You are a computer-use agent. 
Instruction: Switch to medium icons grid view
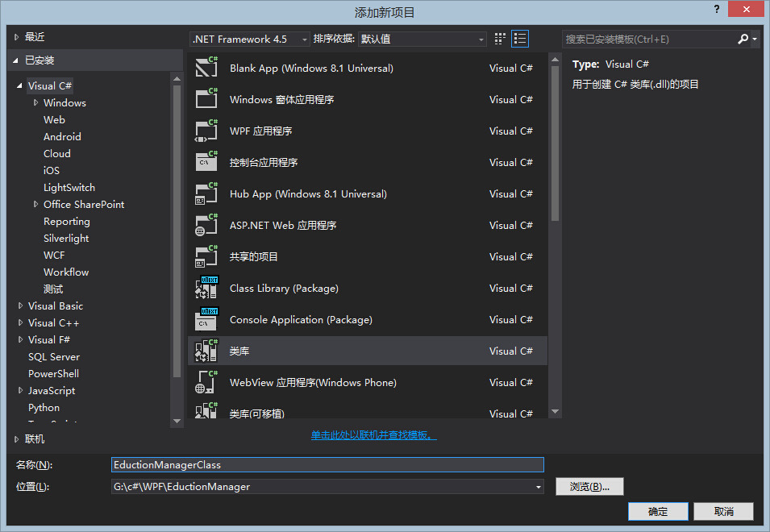[x=500, y=39]
